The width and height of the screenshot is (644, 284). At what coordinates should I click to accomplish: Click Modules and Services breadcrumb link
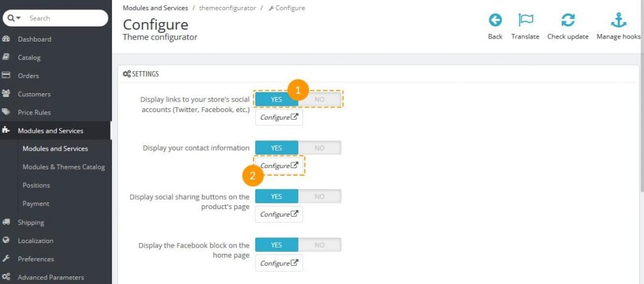click(155, 8)
